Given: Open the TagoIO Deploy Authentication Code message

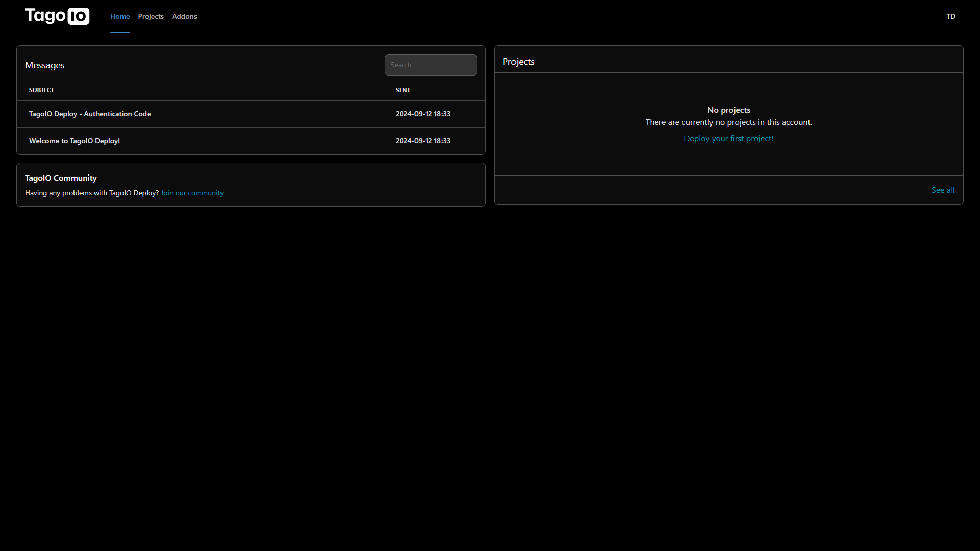Looking at the screenshot, I should click(x=90, y=114).
